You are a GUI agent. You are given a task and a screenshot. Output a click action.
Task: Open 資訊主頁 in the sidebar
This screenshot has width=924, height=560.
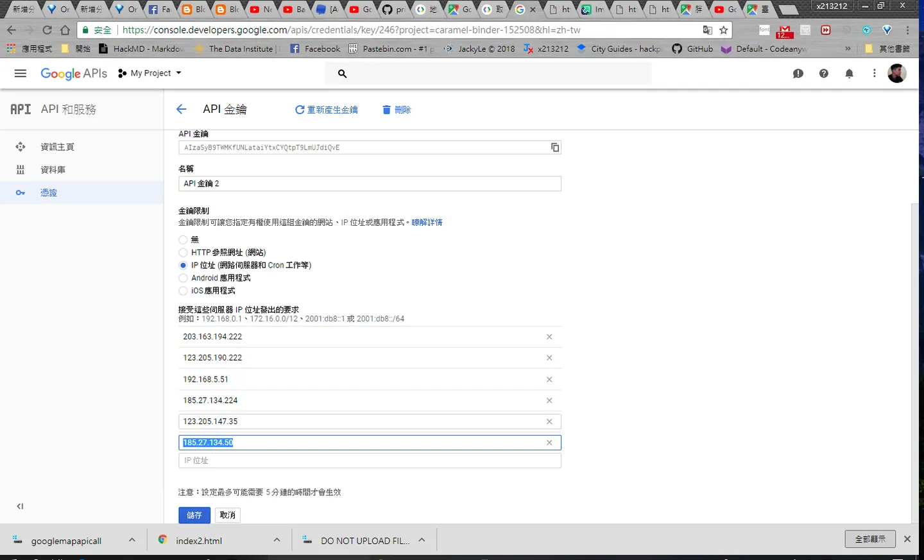[x=57, y=147]
